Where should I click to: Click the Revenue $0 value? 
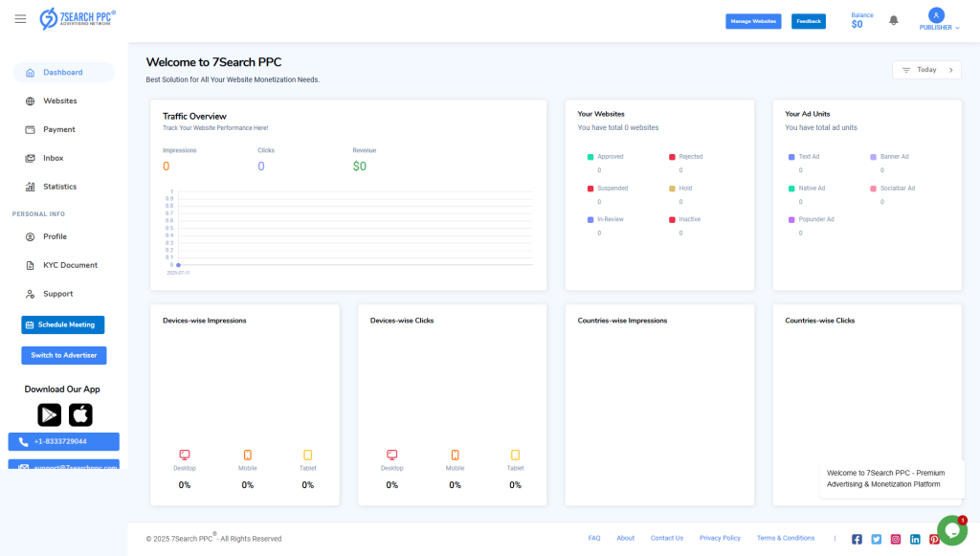tap(360, 167)
